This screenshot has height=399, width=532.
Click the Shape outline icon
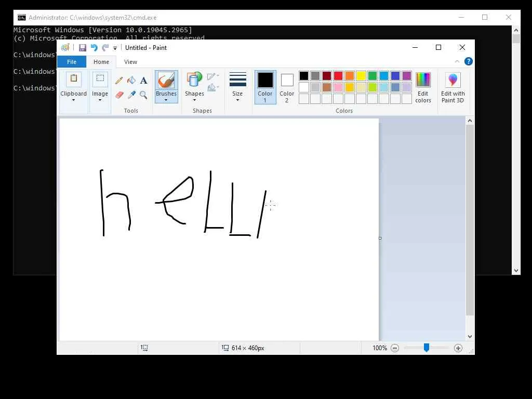[212, 76]
